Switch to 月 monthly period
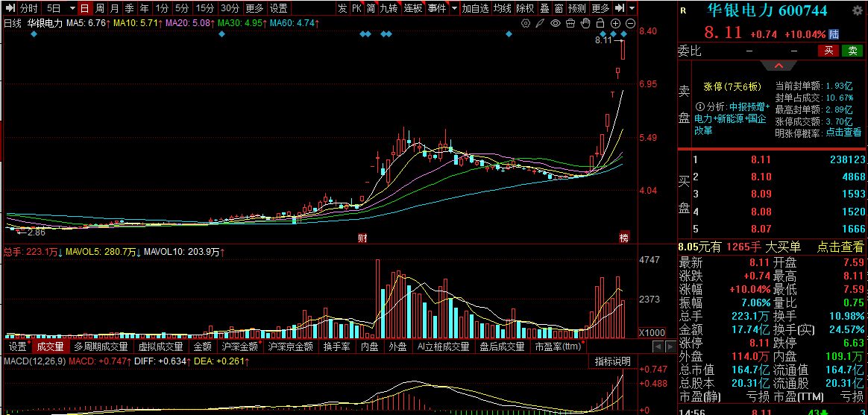 click(114, 8)
